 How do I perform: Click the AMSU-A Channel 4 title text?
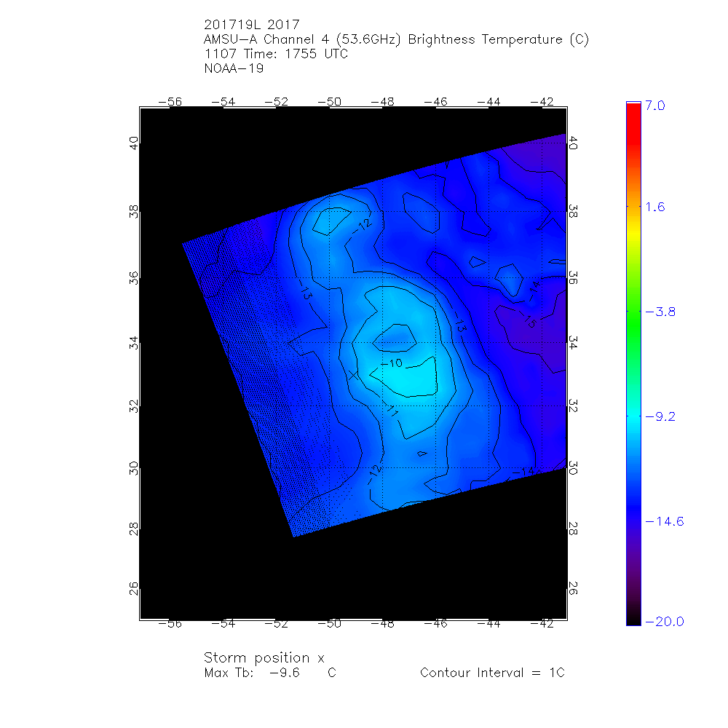coord(397,40)
